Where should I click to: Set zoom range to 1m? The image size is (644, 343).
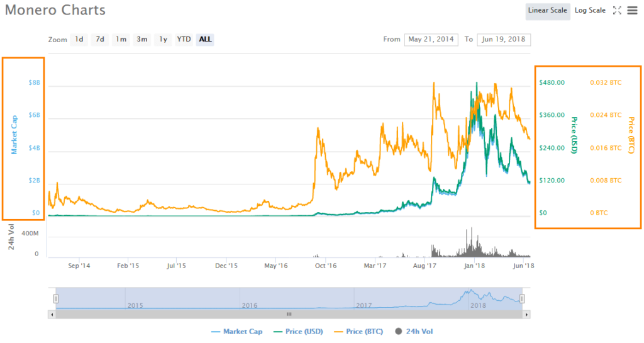(121, 40)
